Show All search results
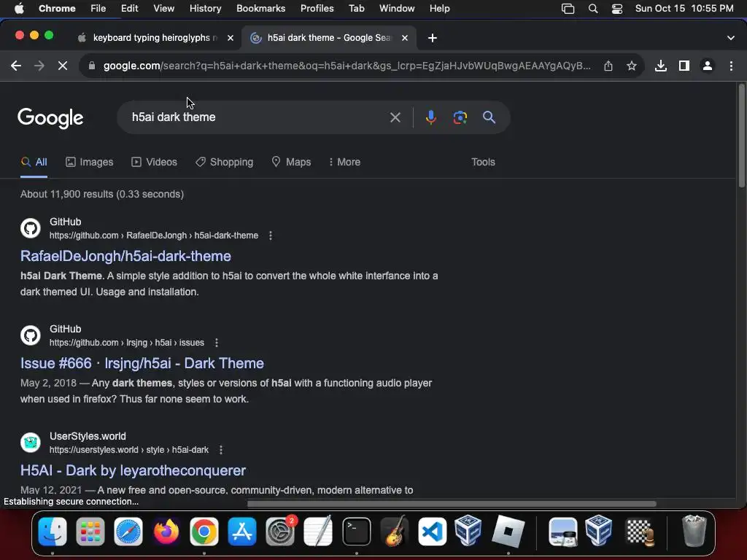This screenshot has width=747, height=560. (x=34, y=162)
